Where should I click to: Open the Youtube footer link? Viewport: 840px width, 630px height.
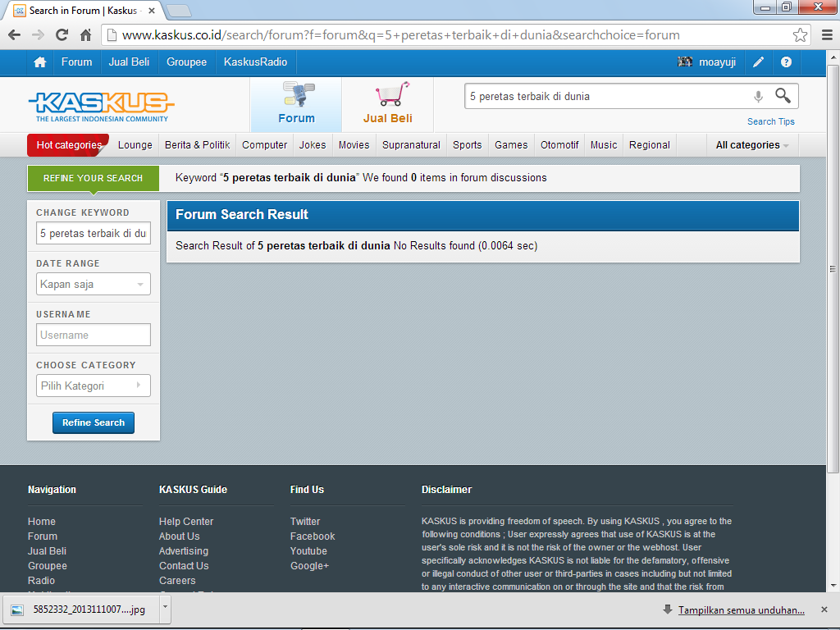(308, 551)
